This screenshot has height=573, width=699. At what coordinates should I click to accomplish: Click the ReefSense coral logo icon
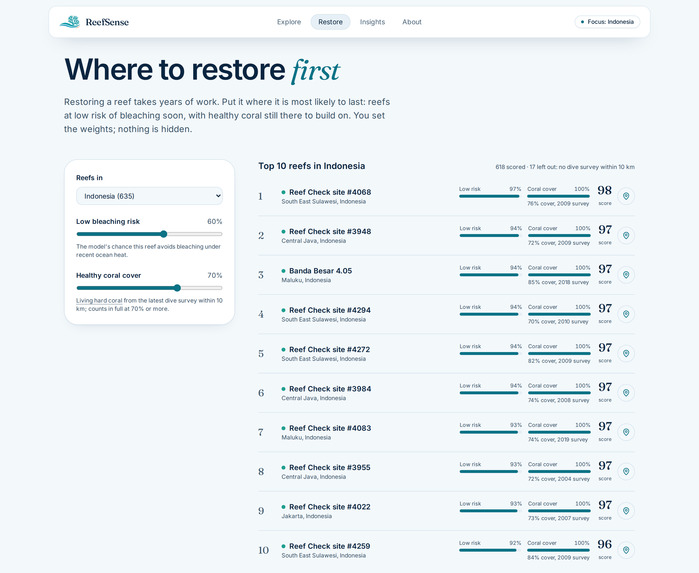point(70,22)
